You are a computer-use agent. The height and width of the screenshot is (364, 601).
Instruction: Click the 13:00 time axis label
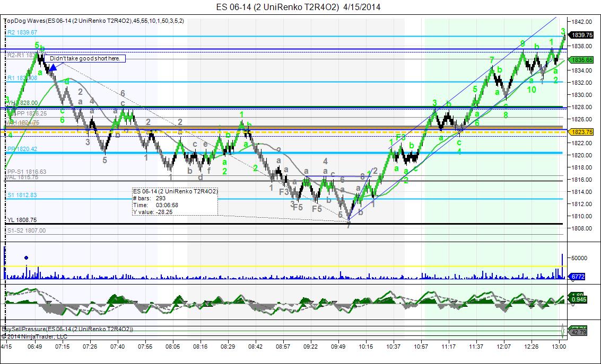tap(559, 347)
